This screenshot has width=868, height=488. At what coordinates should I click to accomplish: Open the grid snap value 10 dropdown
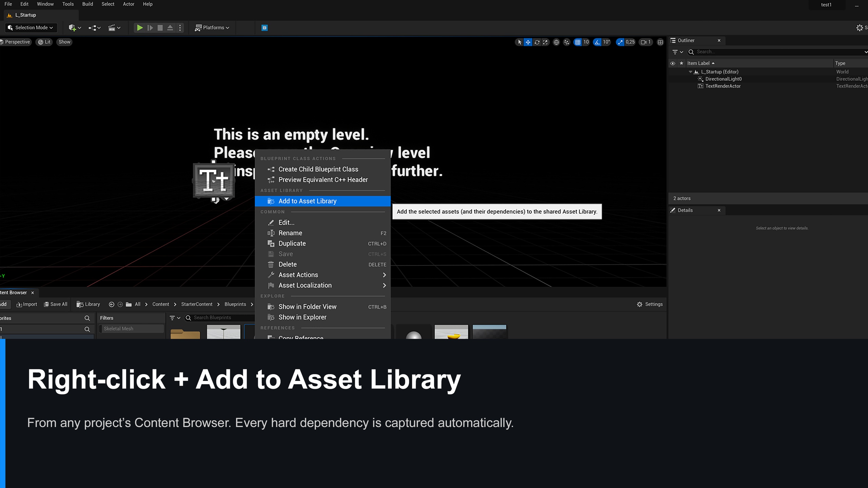pos(586,42)
